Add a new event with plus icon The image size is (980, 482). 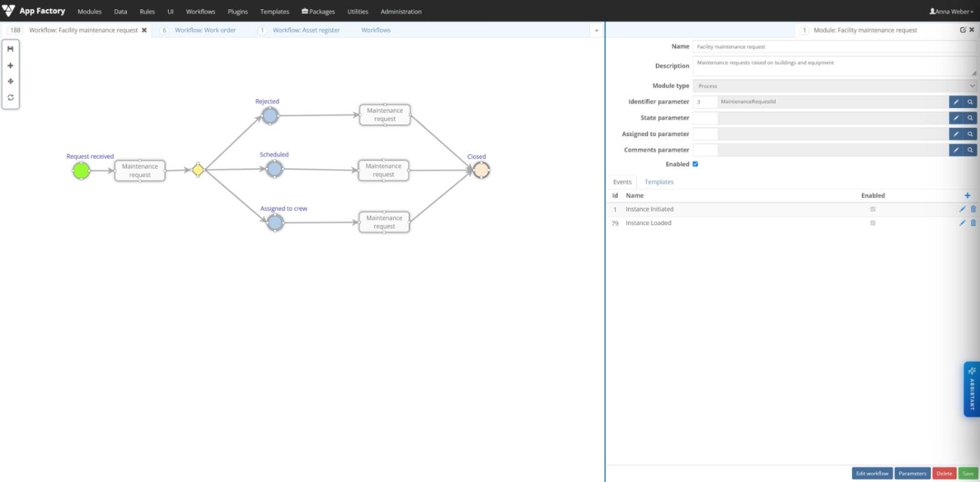[967, 195]
